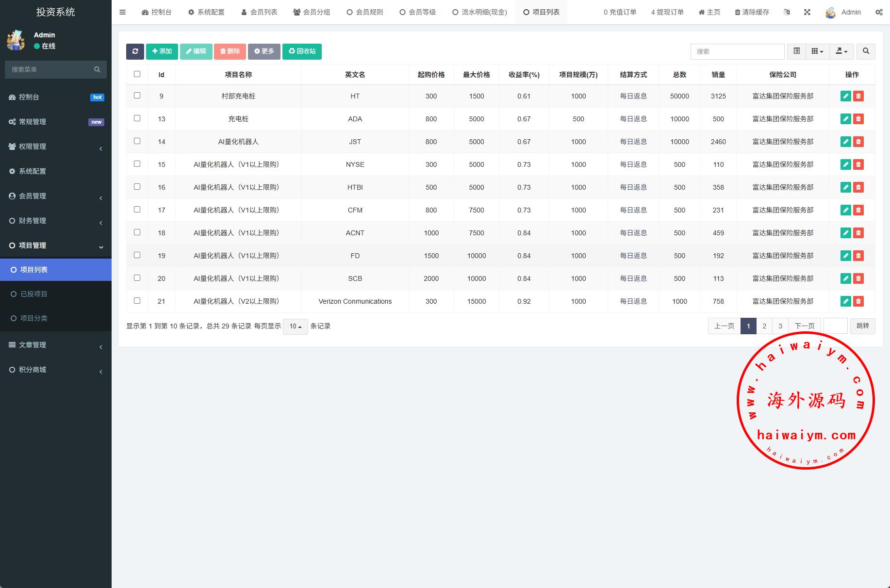Click the red delete icon for row 13

(x=858, y=119)
